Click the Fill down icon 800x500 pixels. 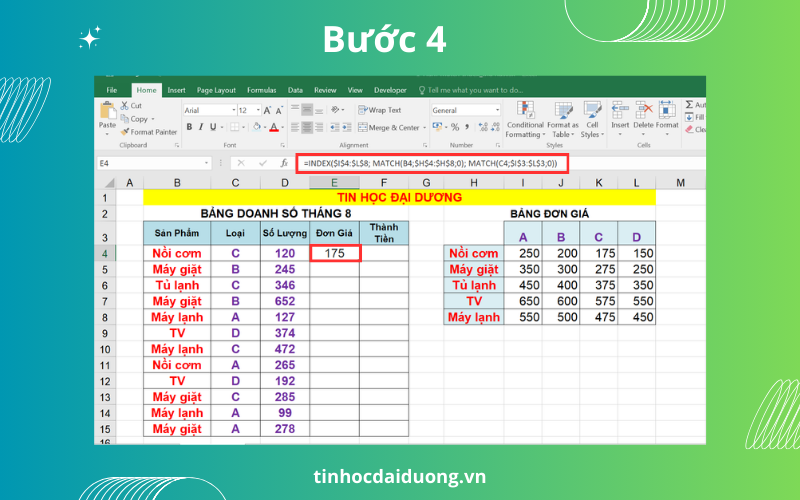tap(689, 117)
